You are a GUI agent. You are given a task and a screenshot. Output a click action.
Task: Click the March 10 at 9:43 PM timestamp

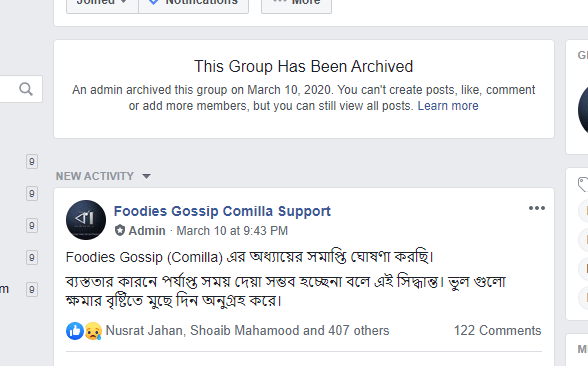[232, 231]
